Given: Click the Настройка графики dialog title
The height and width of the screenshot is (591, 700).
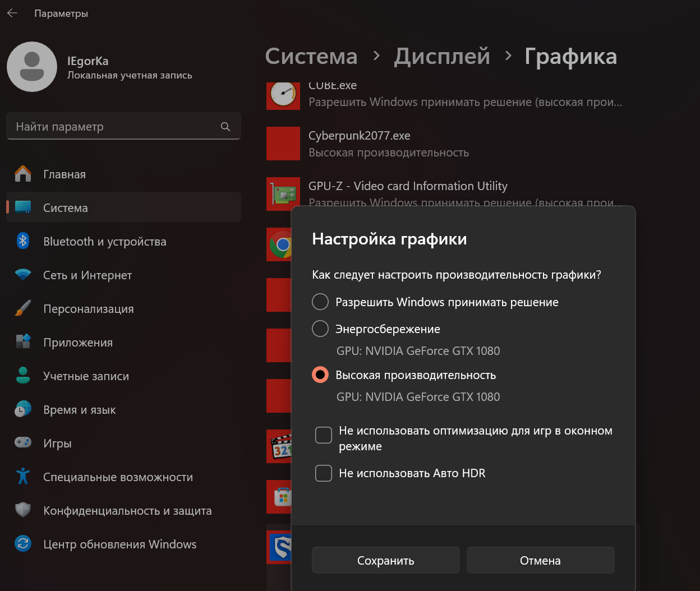Looking at the screenshot, I should click(x=389, y=239).
